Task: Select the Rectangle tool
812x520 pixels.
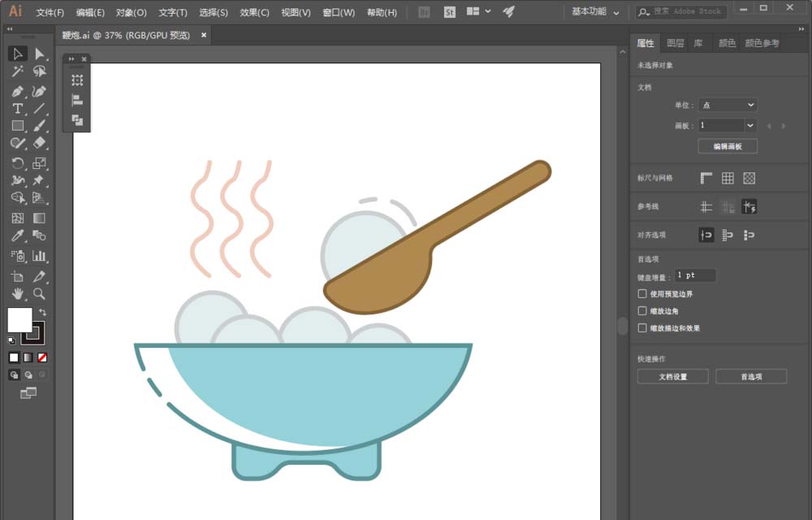Action: click(18, 126)
